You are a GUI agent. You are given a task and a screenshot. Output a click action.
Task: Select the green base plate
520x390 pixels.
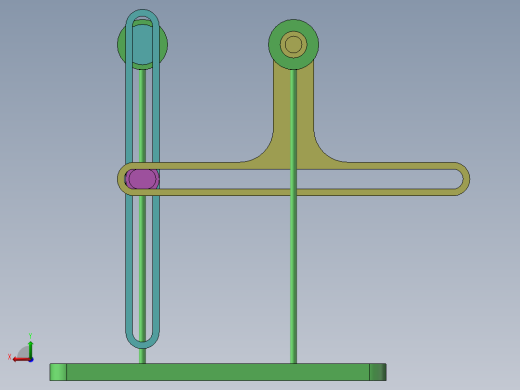coord(218,372)
